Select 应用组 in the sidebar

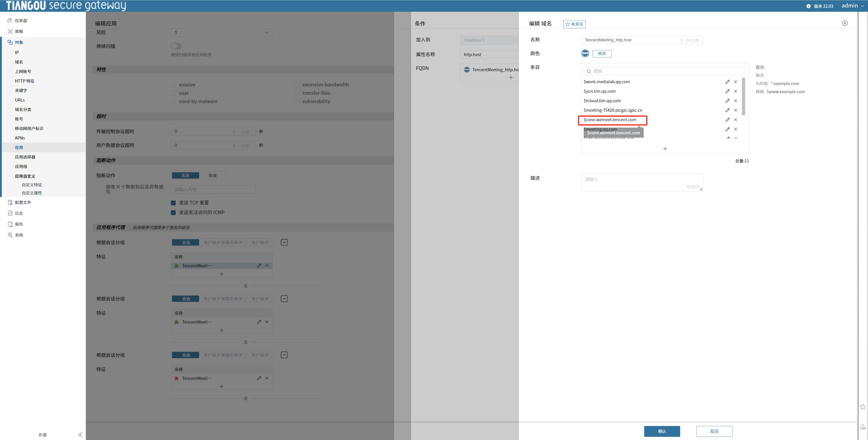(21, 167)
